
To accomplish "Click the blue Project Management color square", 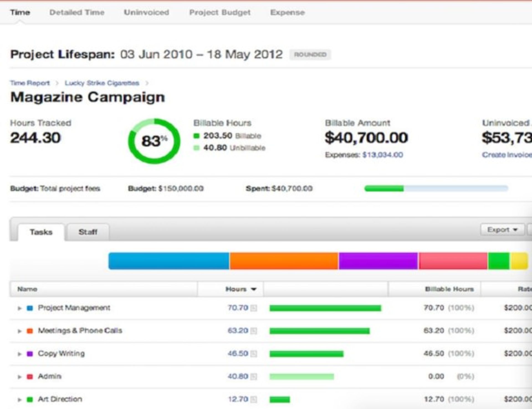I will click(30, 308).
